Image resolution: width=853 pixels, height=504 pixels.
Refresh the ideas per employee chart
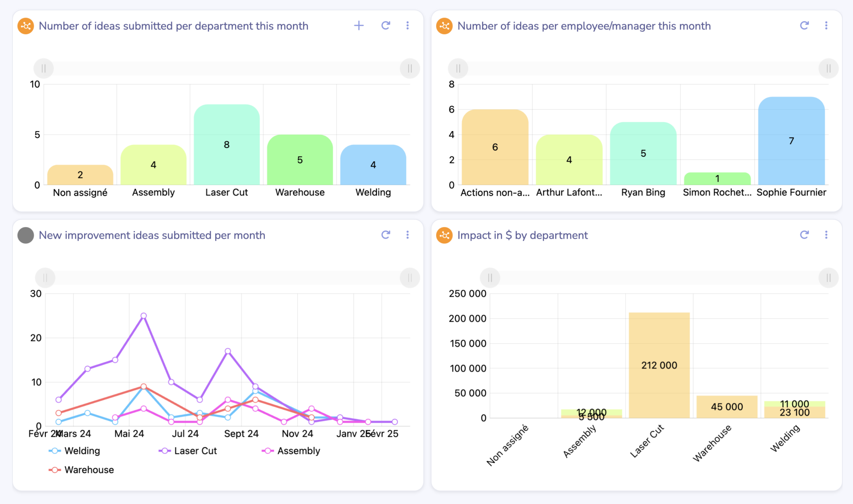804,25
